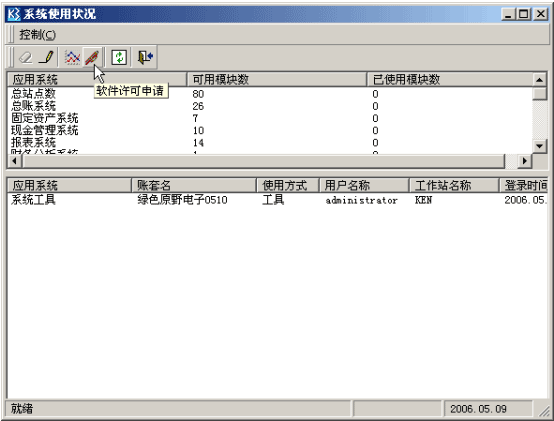Open the line chart statistics icon
Screen dimensions: 554x421
click(72, 57)
